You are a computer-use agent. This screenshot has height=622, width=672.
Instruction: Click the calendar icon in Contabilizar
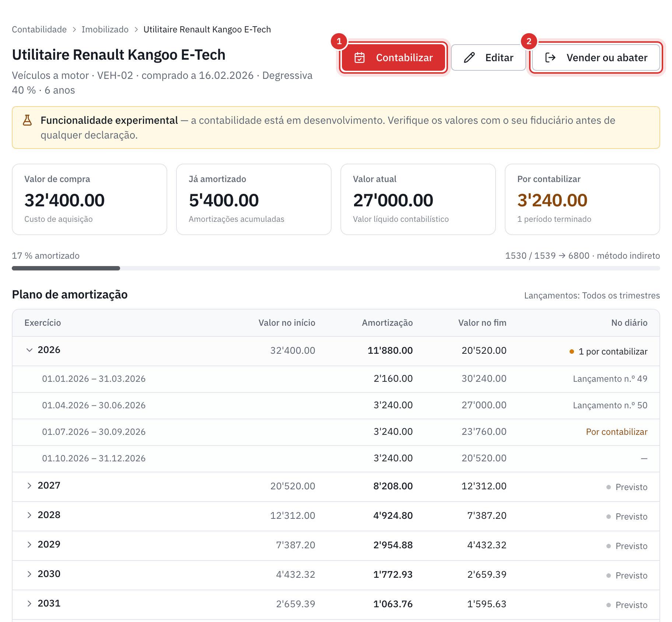coord(360,57)
